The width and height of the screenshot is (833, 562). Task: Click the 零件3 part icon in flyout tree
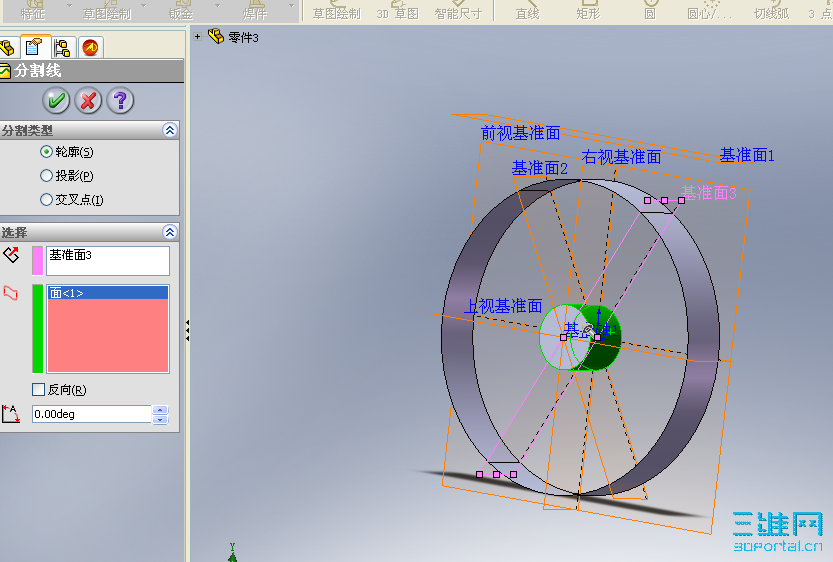click(x=216, y=37)
